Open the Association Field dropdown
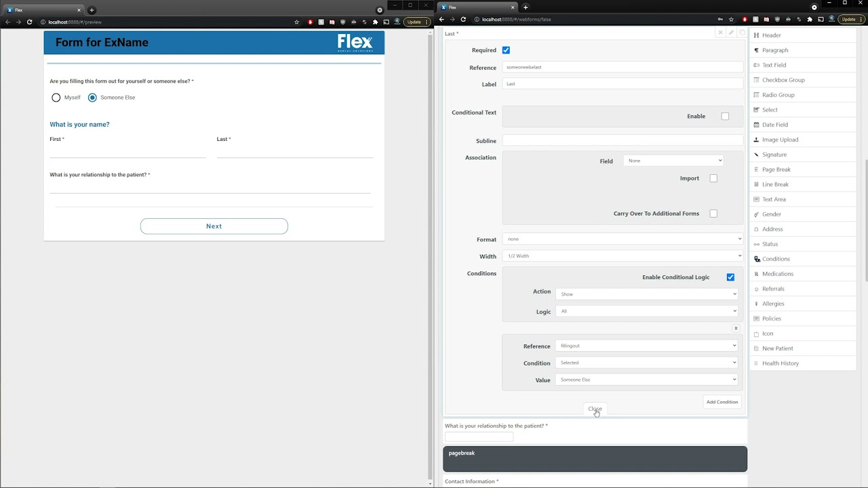This screenshot has height=488, width=868. click(x=673, y=161)
